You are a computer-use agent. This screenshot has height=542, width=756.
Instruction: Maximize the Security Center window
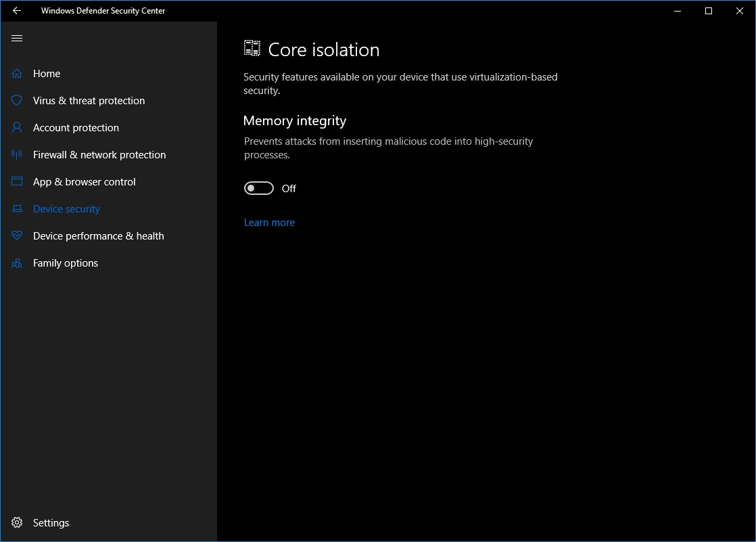tap(709, 11)
